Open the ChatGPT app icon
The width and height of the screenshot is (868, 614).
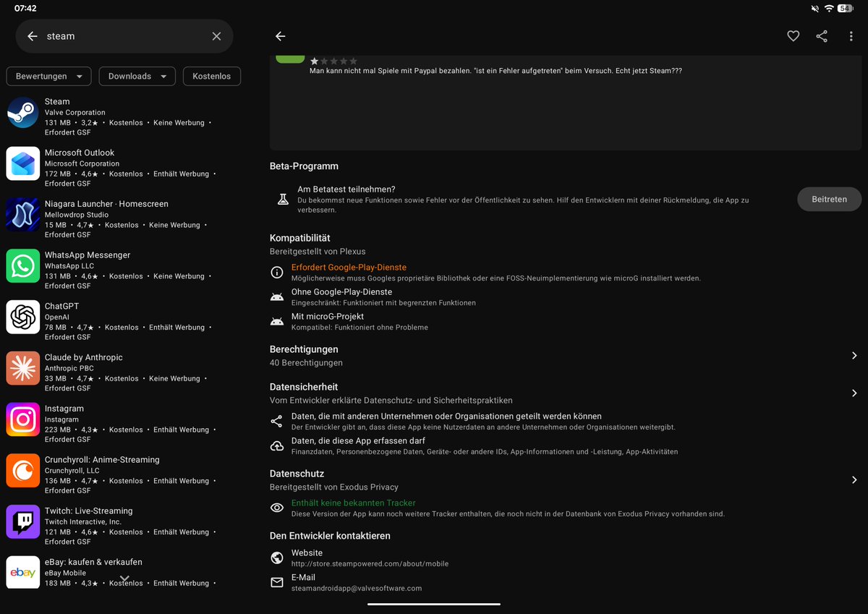tap(23, 317)
